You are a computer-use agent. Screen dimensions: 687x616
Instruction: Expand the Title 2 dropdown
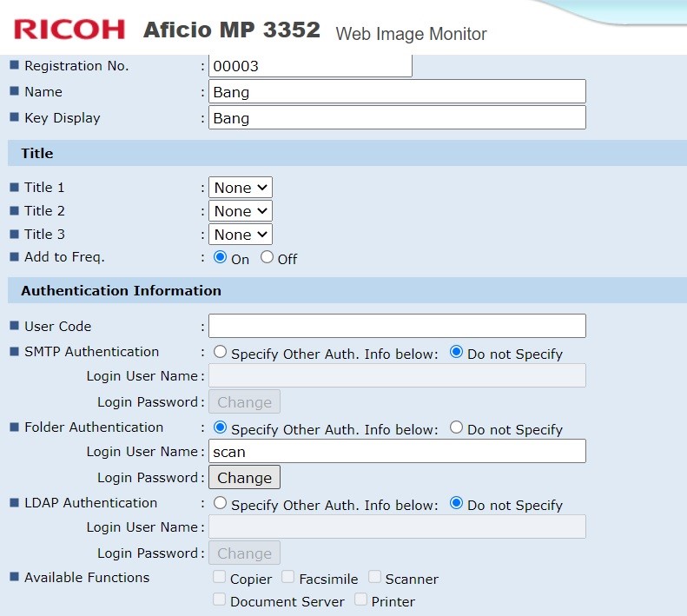pyautogui.click(x=241, y=211)
